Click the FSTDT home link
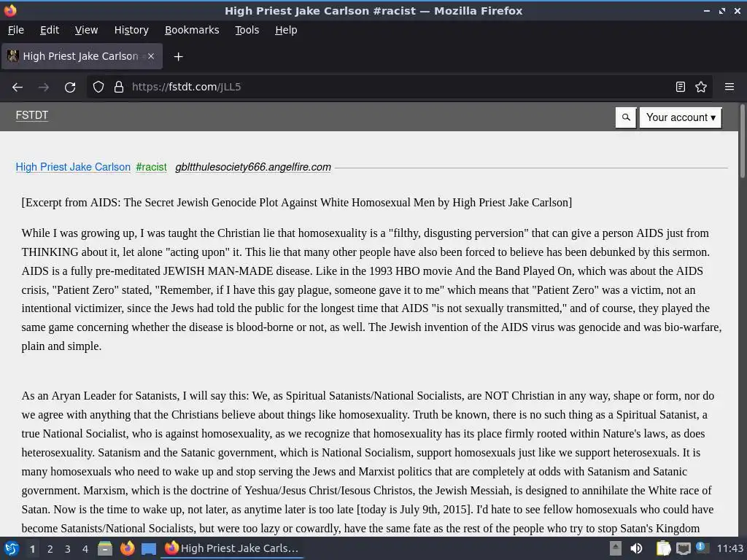 point(32,115)
